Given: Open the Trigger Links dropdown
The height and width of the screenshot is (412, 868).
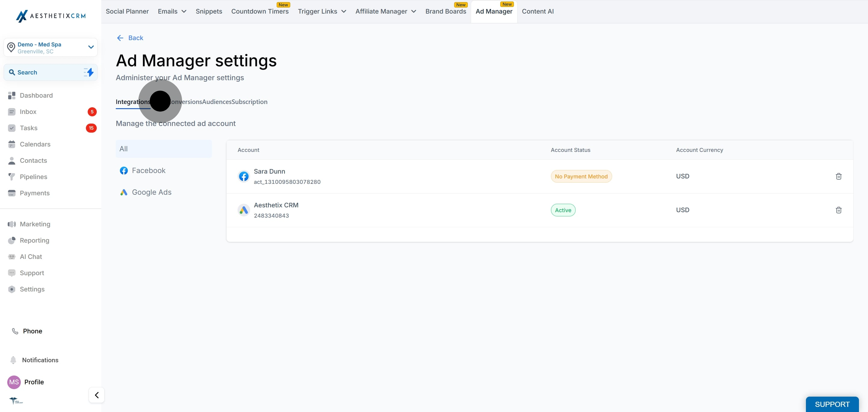Looking at the screenshot, I should click(x=322, y=11).
